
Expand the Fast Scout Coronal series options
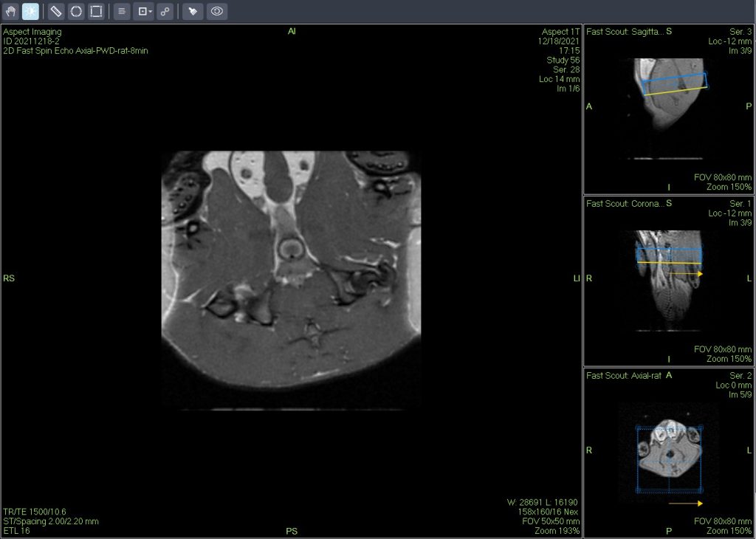[x=624, y=204]
